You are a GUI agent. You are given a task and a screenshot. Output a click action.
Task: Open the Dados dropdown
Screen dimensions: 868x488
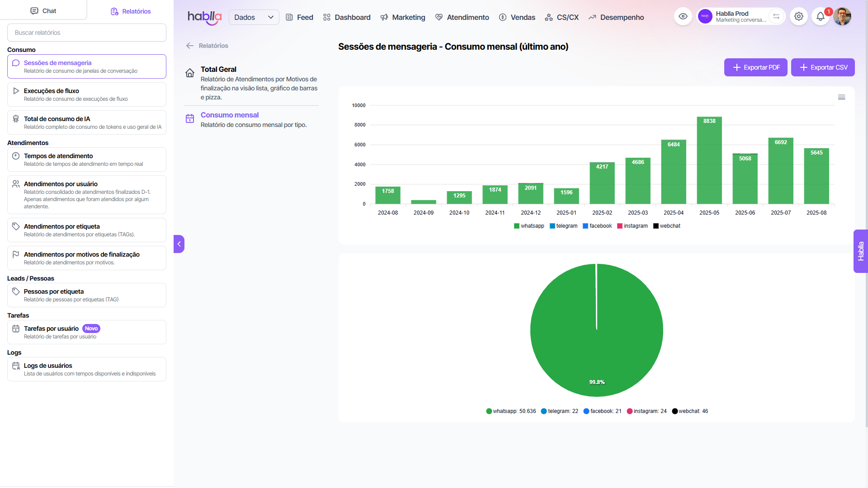(254, 17)
